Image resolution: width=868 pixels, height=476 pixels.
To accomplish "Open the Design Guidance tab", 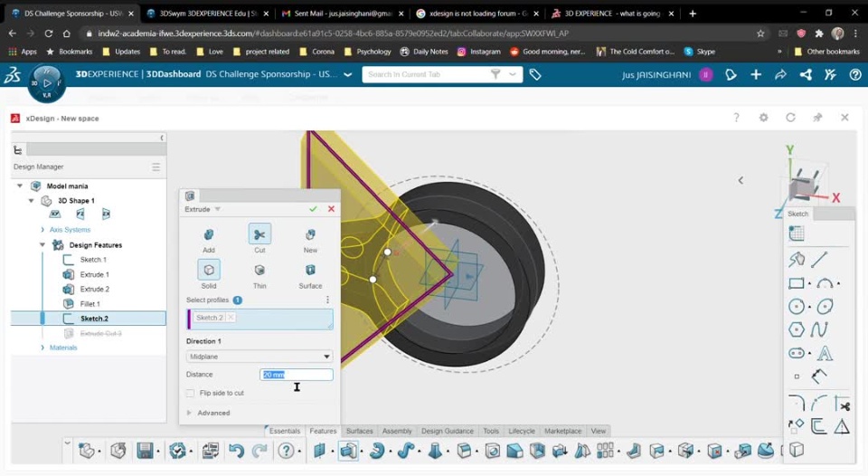I will (x=448, y=431).
